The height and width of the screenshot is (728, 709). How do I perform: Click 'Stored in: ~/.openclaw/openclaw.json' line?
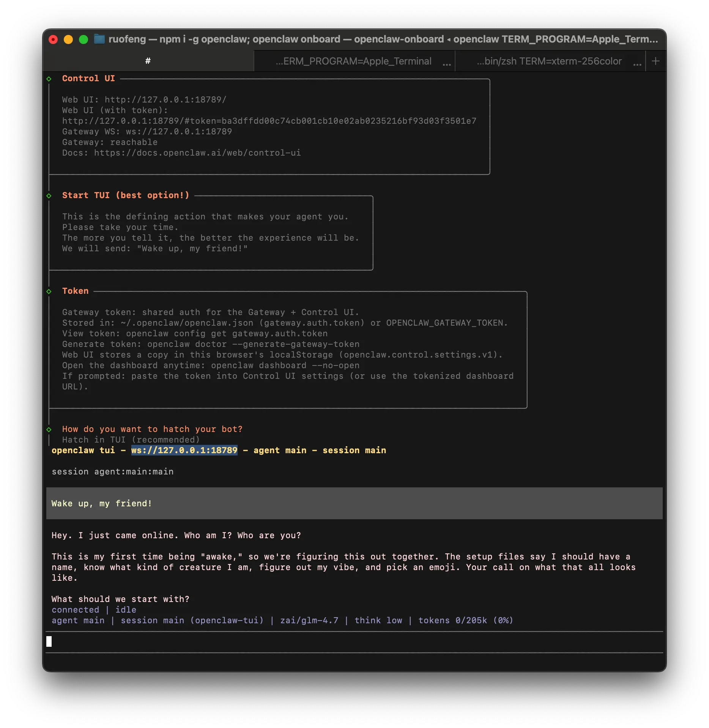(x=285, y=323)
